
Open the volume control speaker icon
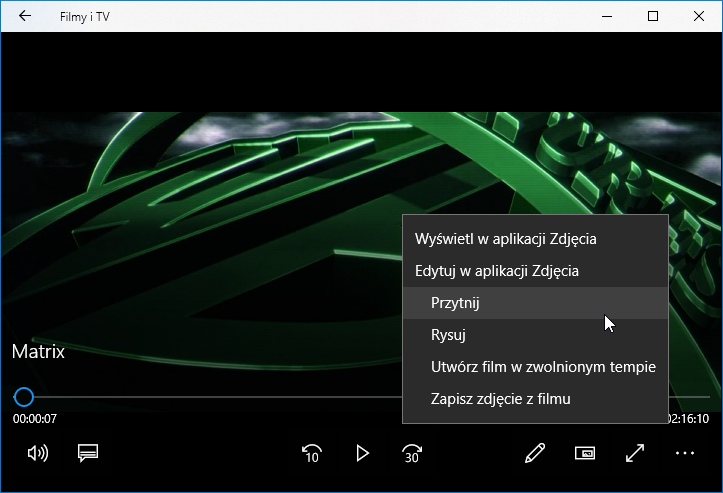[x=38, y=453]
